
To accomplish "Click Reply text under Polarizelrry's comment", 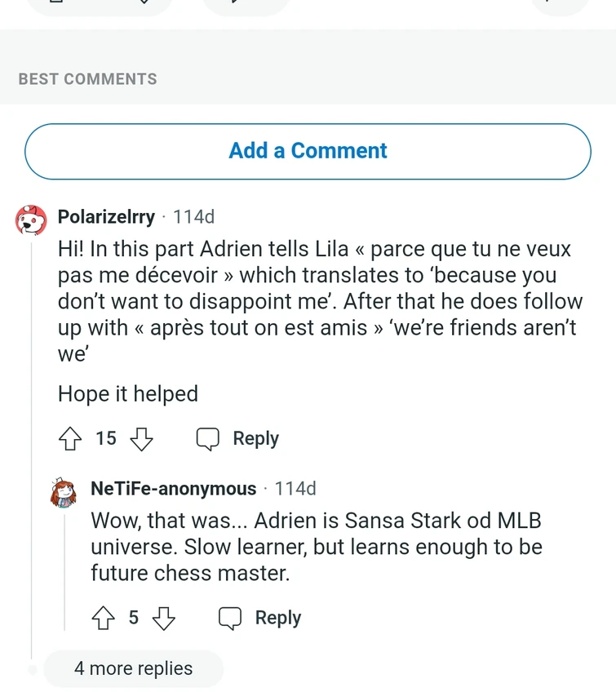I will pyautogui.click(x=255, y=439).
